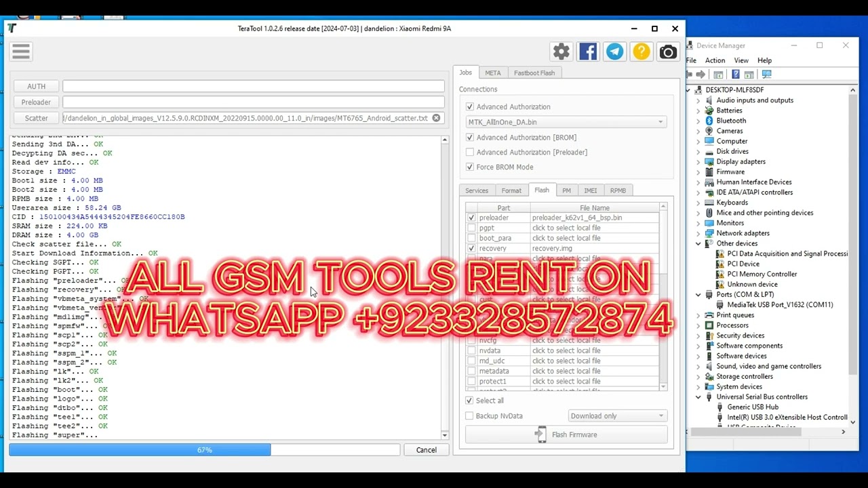
Task: Open TeraTool's Facebook page icon
Action: [587, 51]
